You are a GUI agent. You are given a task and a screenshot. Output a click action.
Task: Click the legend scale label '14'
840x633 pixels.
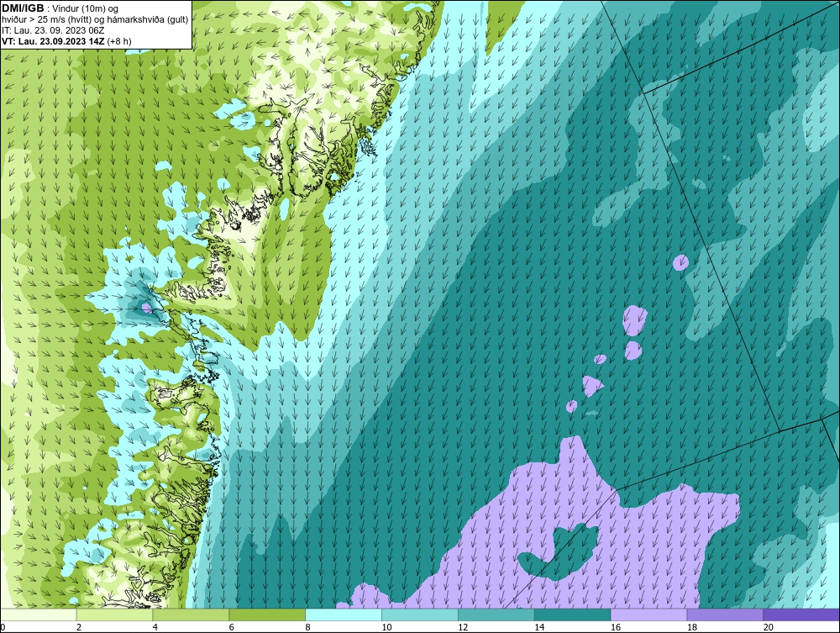tap(539, 627)
